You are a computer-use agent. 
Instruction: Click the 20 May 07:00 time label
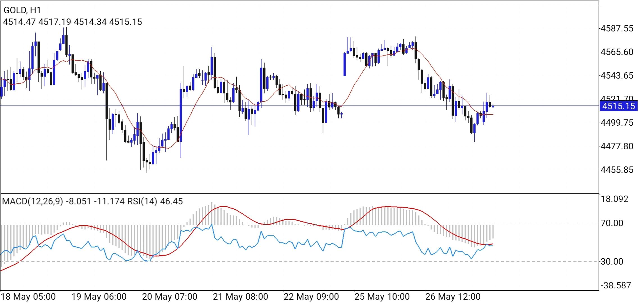170,296
